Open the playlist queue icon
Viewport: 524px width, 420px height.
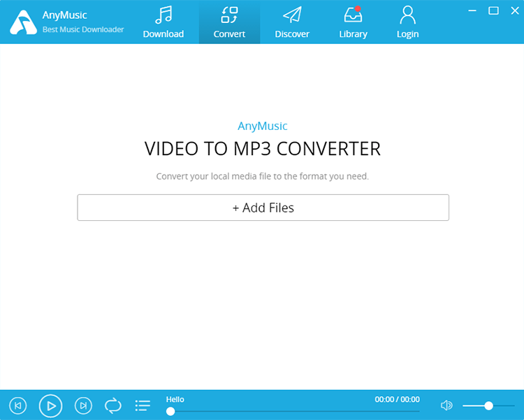143,405
